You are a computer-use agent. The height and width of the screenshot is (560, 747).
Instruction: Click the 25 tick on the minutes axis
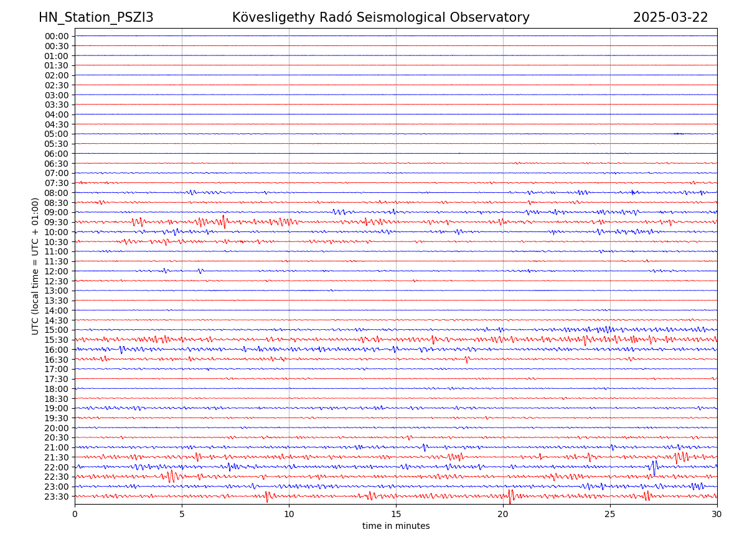click(610, 514)
